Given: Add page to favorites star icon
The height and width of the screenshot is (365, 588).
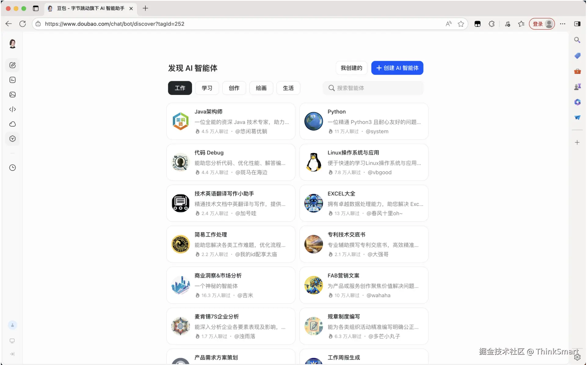Looking at the screenshot, I should 461,24.
